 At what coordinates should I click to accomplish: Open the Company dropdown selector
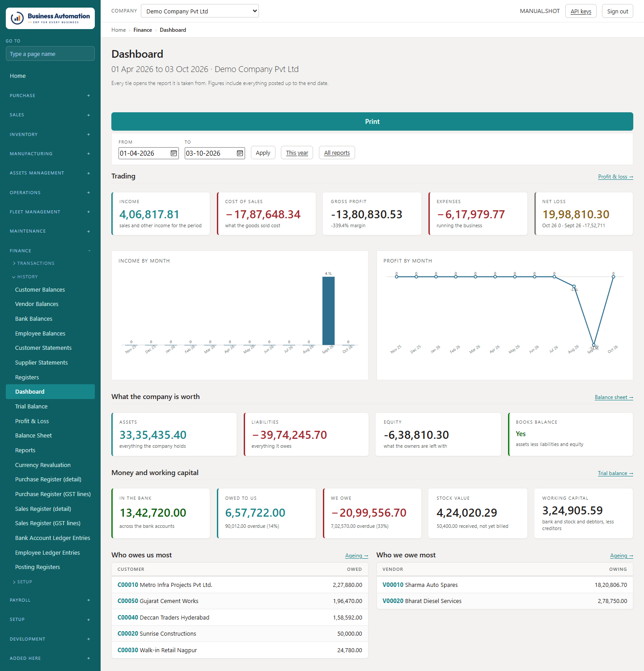click(x=200, y=11)
